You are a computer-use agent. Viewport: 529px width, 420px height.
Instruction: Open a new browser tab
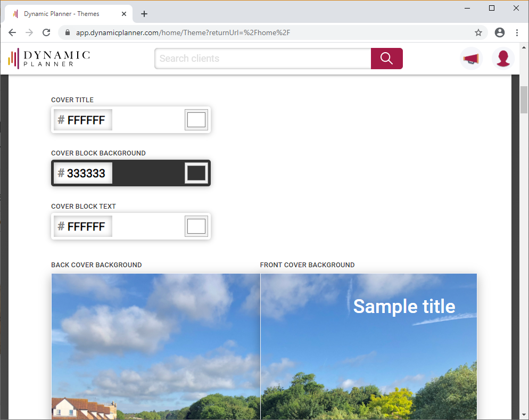pos(144,14)
